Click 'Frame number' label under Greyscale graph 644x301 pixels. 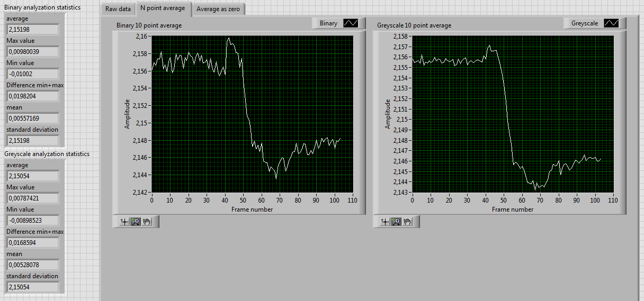pyautogui.click(x=513, y=209)
